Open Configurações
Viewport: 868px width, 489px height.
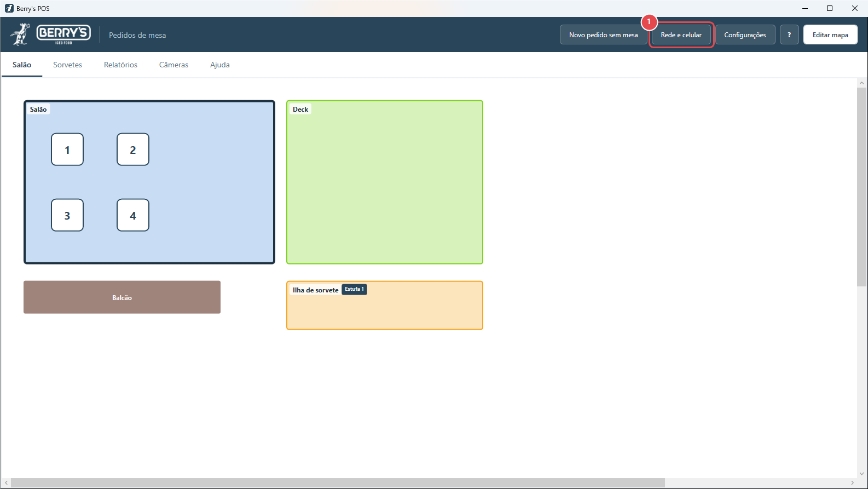[745, 34]
